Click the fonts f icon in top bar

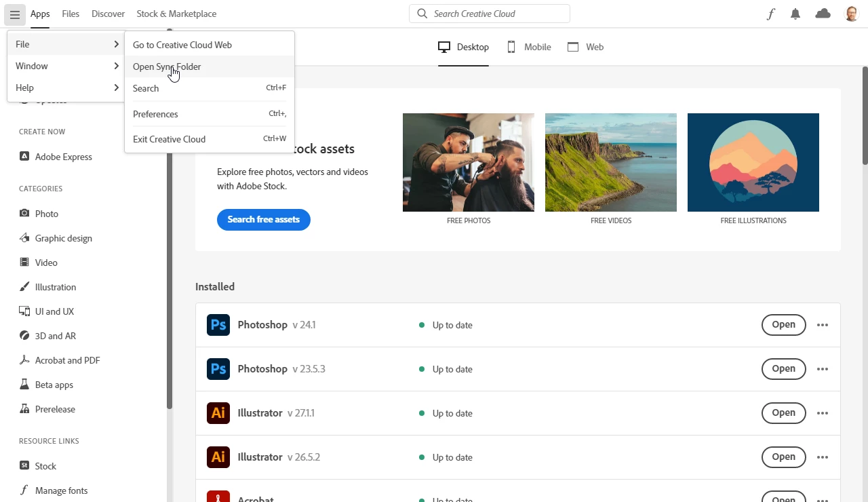(770, 14)
